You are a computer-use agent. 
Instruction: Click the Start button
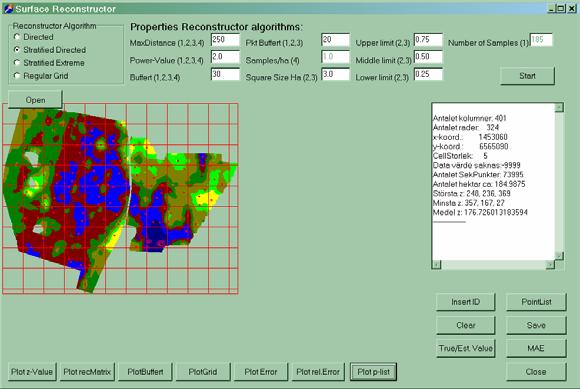pos(527,76)
